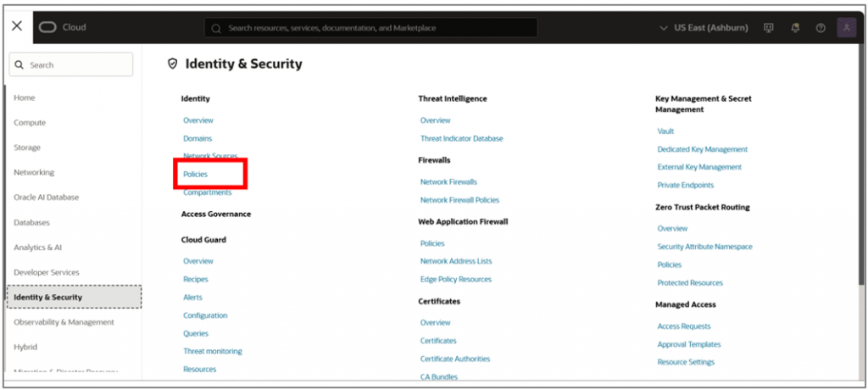
Task: Open the user profile avatar
Action: click(x=846, y=28)
